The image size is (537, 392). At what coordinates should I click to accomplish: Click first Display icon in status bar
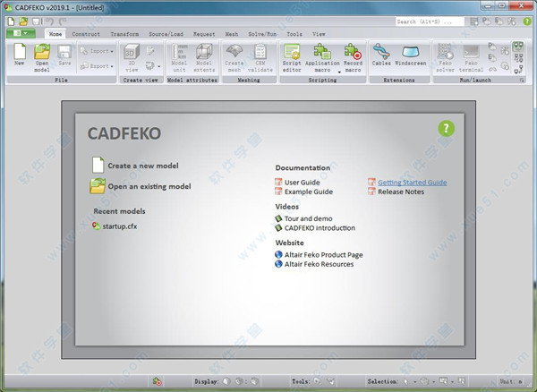point(226,381)
